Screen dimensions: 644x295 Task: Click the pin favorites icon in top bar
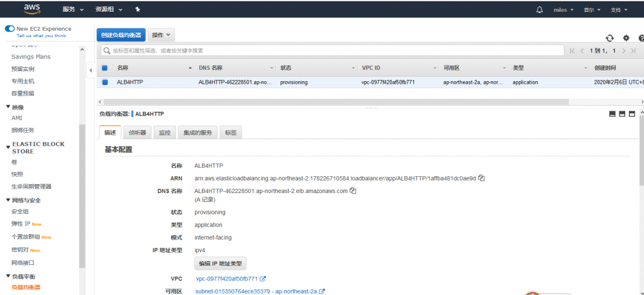[138, 9]
